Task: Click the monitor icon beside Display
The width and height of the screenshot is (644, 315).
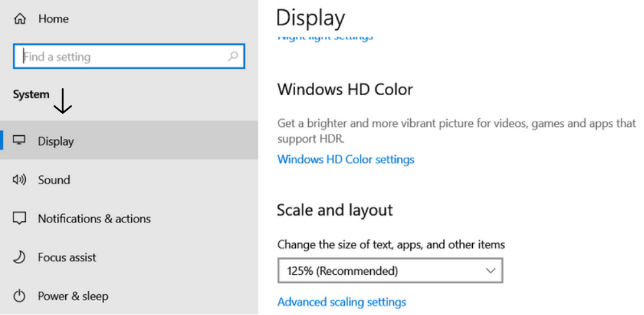Action: 19,140
